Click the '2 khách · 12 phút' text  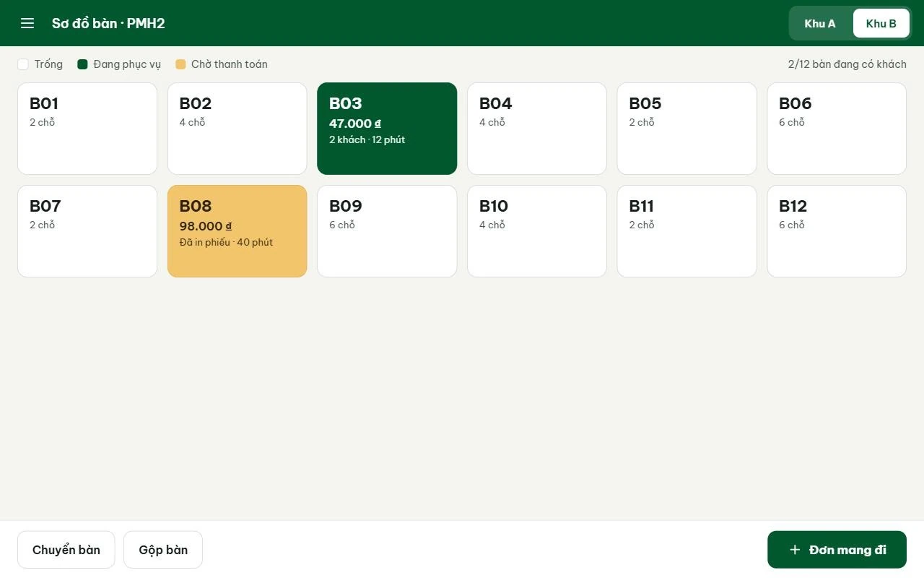click(367, 140)
